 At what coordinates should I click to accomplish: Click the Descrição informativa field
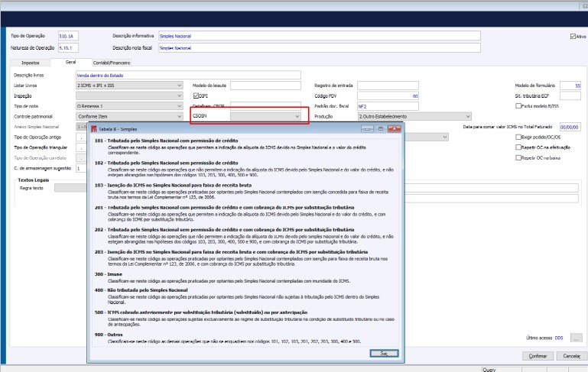click(x=320, y=36)
